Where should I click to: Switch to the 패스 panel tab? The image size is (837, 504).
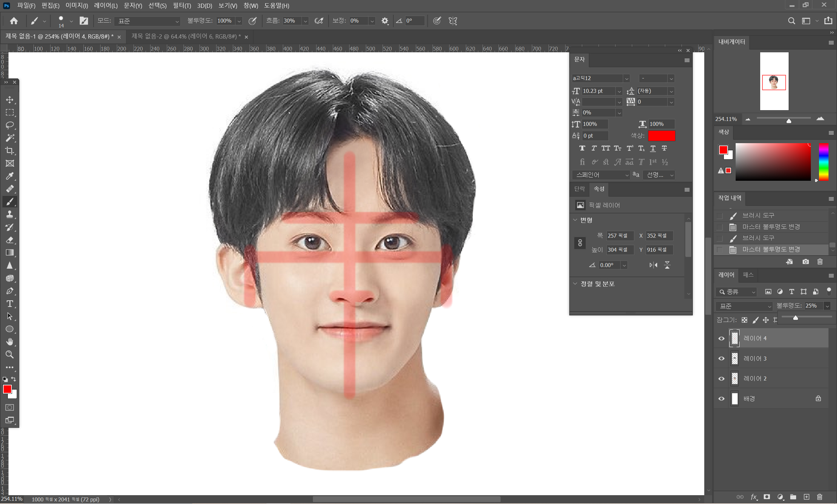point(748,275)
